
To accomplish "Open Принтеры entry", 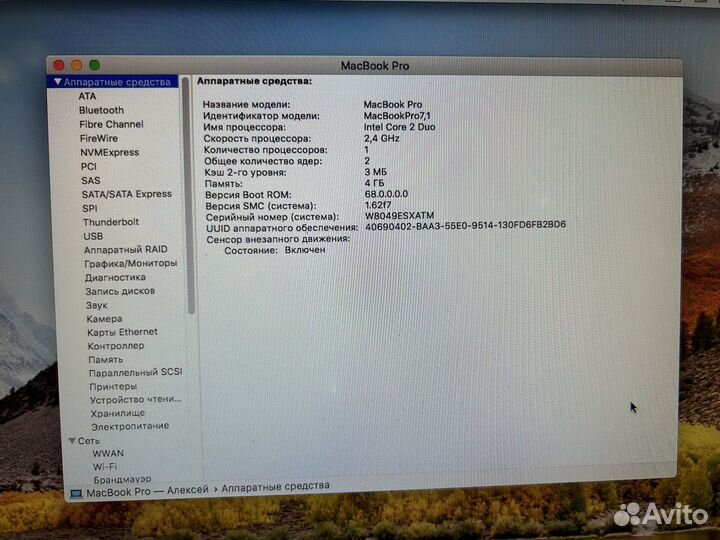I will pyautogui.click(x=113, y=386).
